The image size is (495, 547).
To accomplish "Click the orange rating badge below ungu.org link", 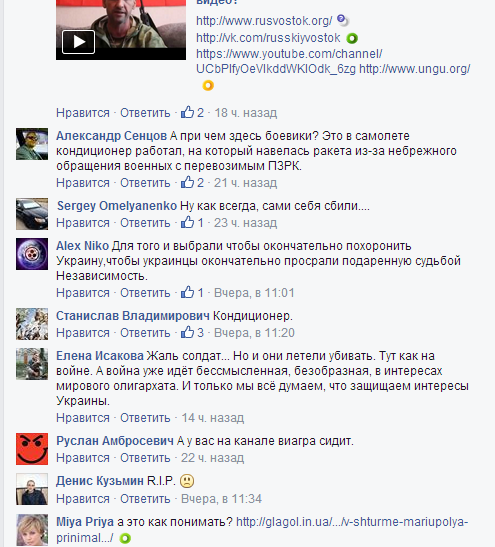I will (x=208, y=85).
